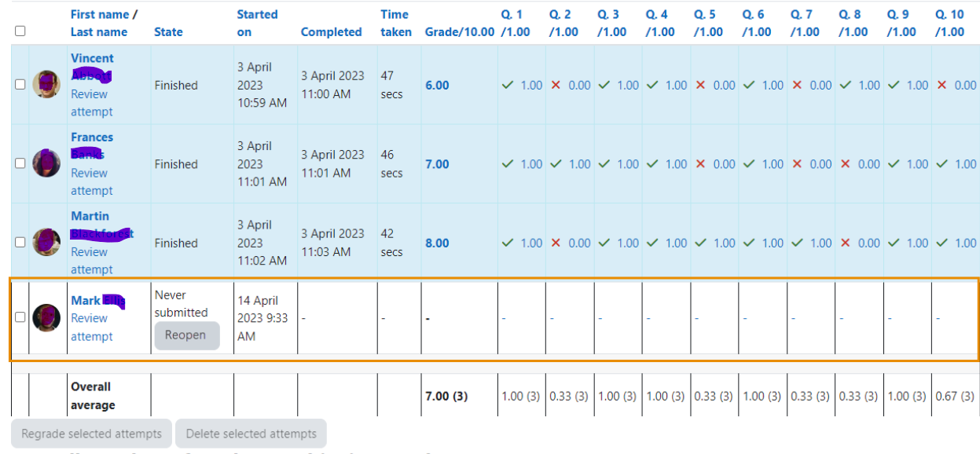
Task: Click the red cross in Frances's Q. 7 cell
Action: point(797,164)
